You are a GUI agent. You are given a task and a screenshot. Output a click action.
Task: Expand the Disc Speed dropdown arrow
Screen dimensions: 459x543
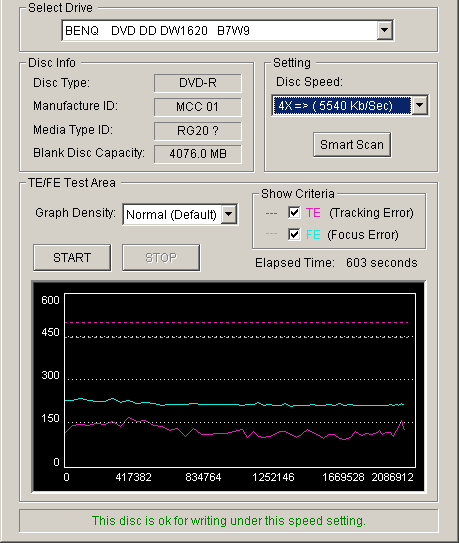tap(420, 105)
